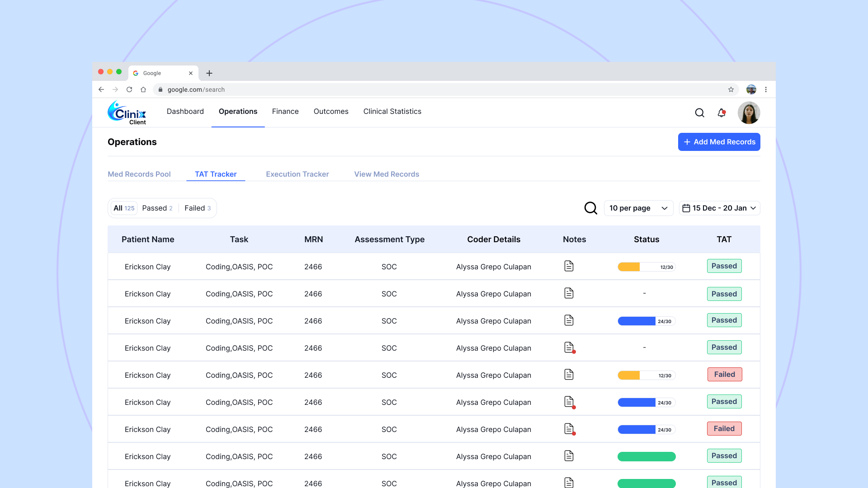Open the 15 Dec - 20 Jan date dropdown
This screenshot has width=868, height=488.
point(719,208)
